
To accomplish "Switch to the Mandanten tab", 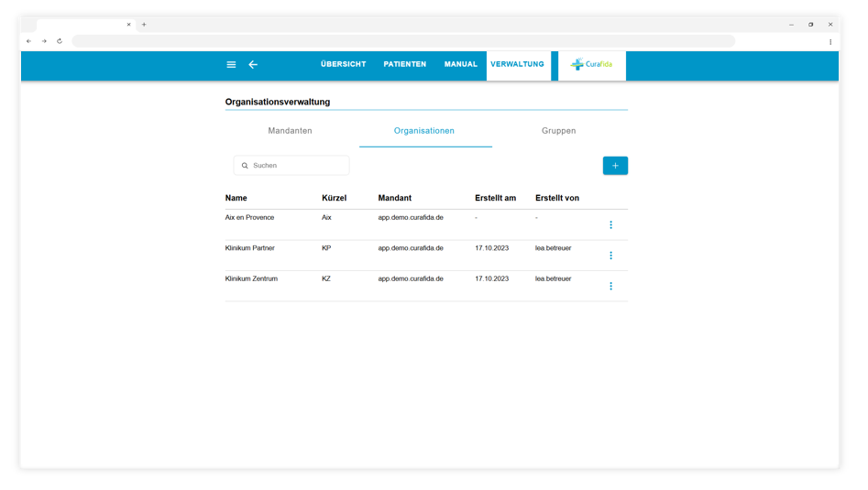I will 290,131.
